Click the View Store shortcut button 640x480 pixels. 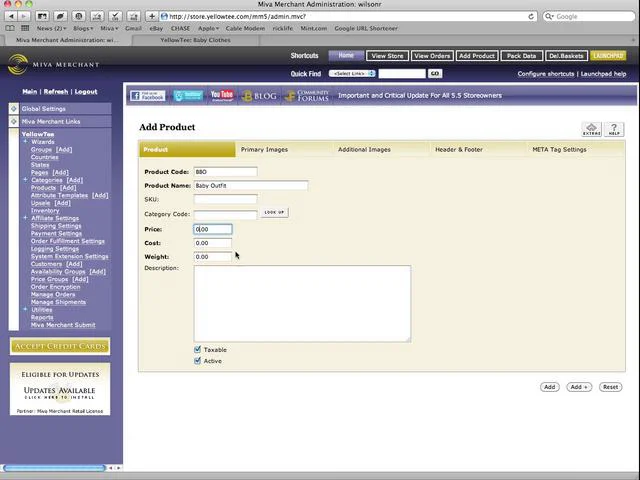(x=387, y=56)
